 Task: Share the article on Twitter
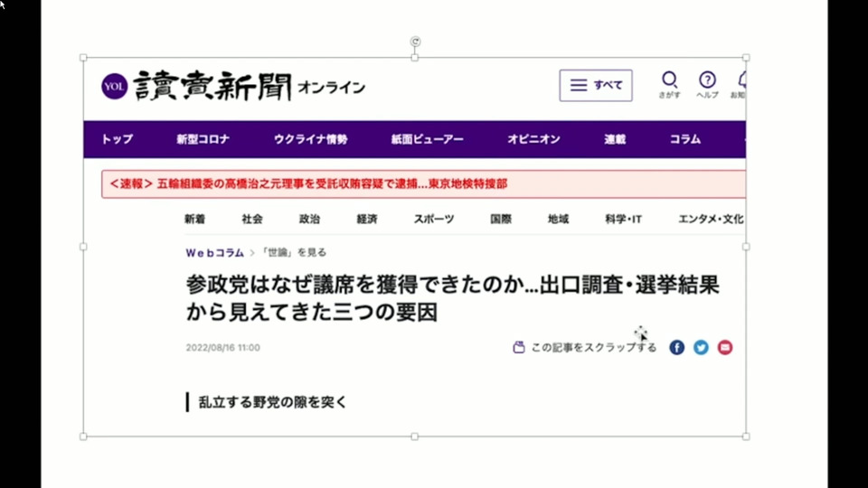pos(701,347)
